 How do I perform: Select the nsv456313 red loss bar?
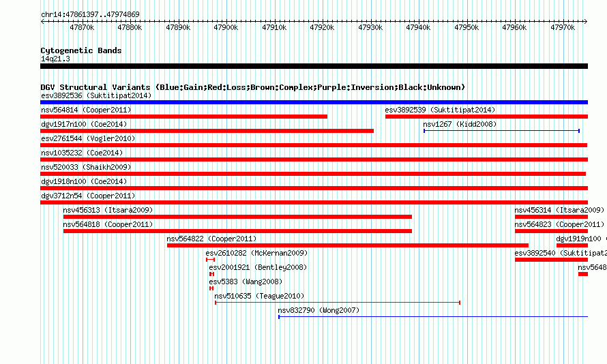click(x=237, y=217)
